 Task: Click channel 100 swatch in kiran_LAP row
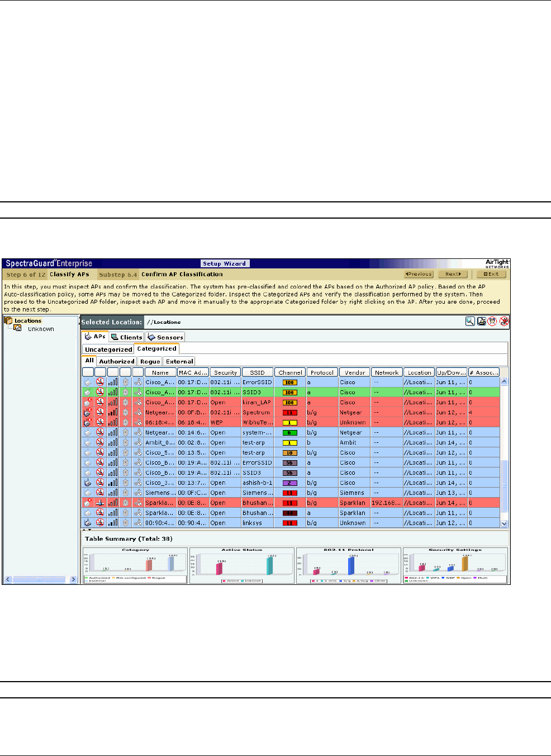coord(289,403)
